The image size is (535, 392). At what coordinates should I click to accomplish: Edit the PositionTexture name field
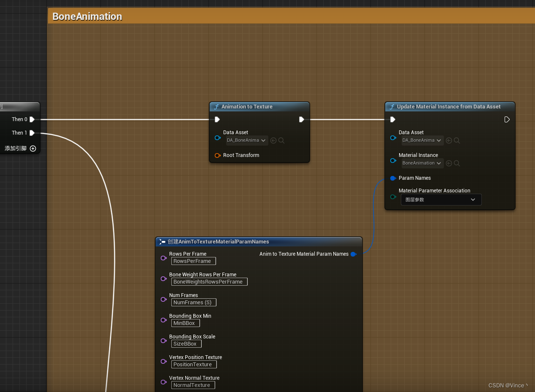point(194,365)
